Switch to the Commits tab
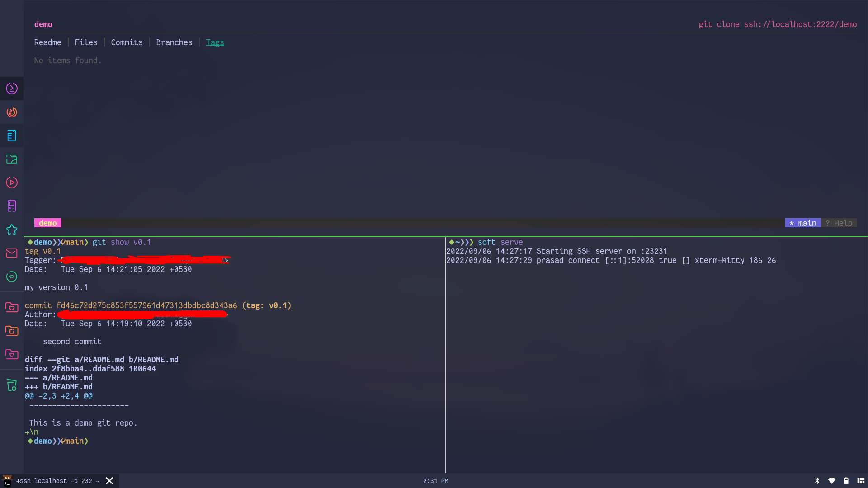 pyautogui.click(x=127, y=42)
